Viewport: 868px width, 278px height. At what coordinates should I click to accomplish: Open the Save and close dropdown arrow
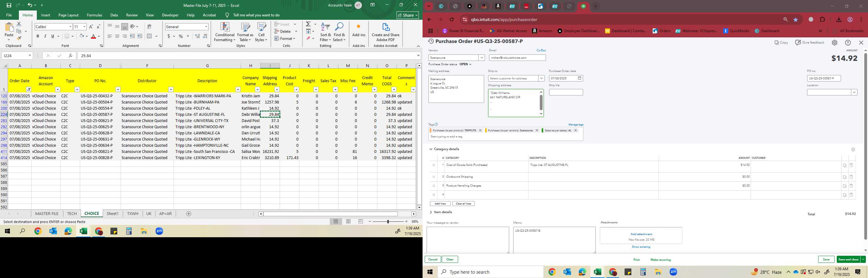pos(863,259)
